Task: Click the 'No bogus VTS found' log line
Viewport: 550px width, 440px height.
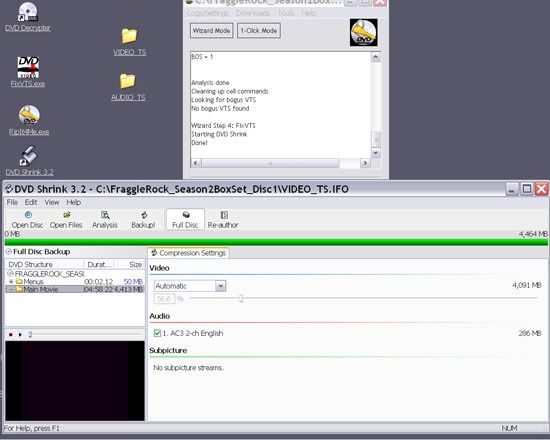Action: (x=220, y=108)
